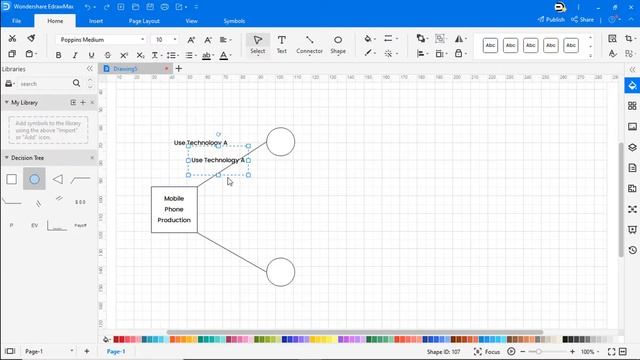Open the text highlight dropdown
This screenshot has height=360, width=640.
208,55
